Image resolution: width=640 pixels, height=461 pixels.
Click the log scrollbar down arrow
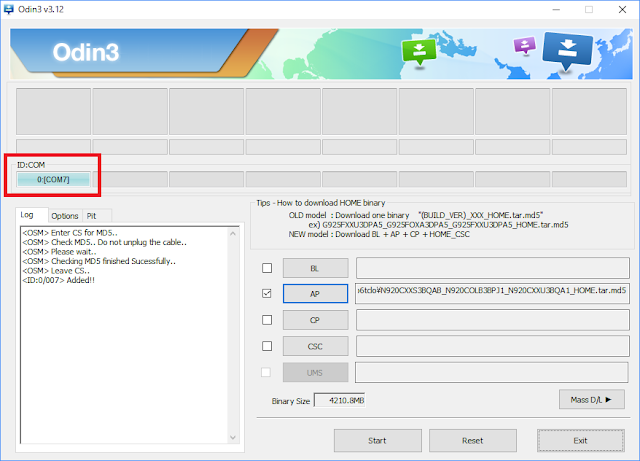(233, 437)
